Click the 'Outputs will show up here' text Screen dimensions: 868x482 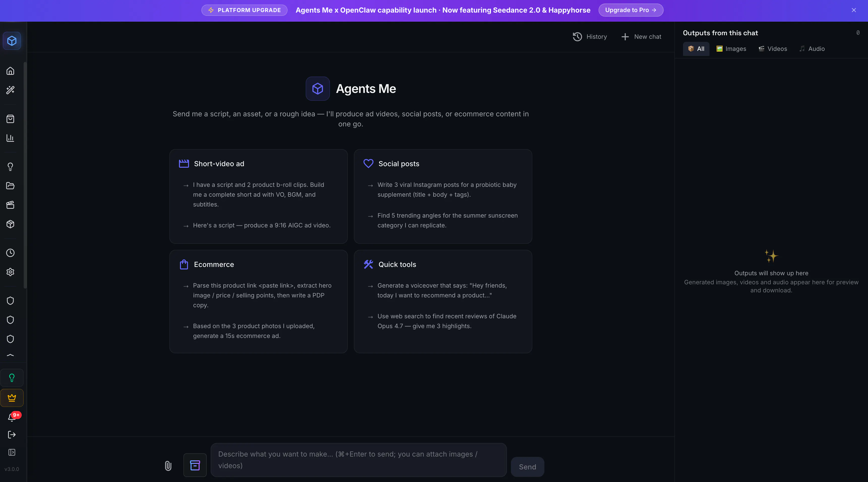pos(771,273)
